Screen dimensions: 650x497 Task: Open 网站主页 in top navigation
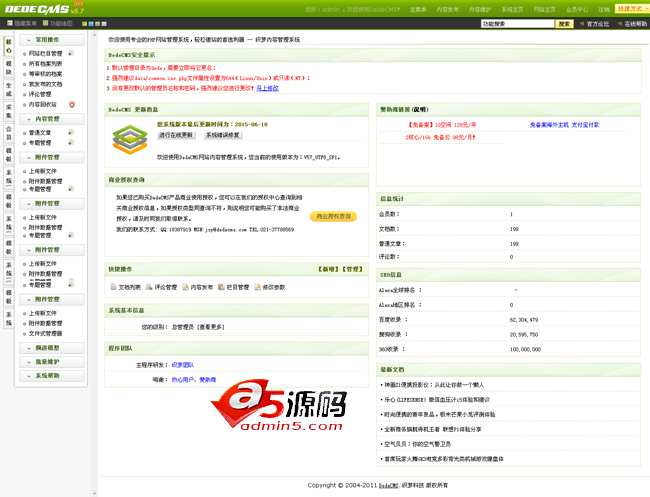pyautogui.click(x=545, y=9)
